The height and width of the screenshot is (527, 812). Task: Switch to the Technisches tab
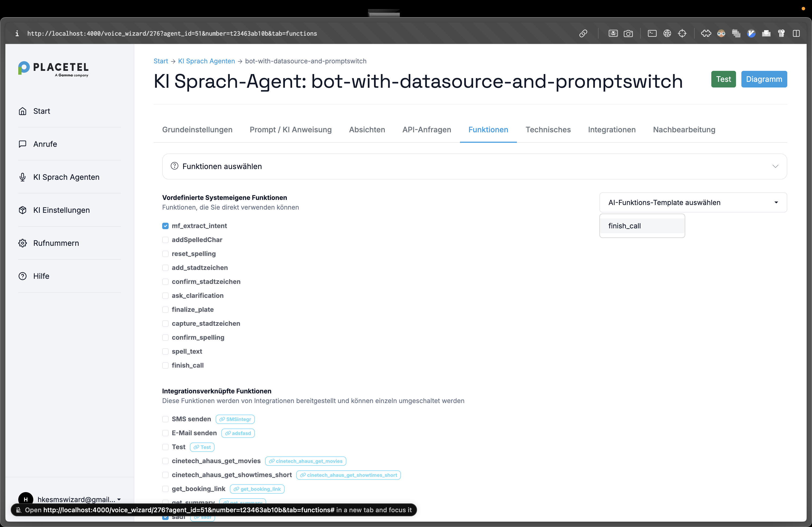coord(548,130)
